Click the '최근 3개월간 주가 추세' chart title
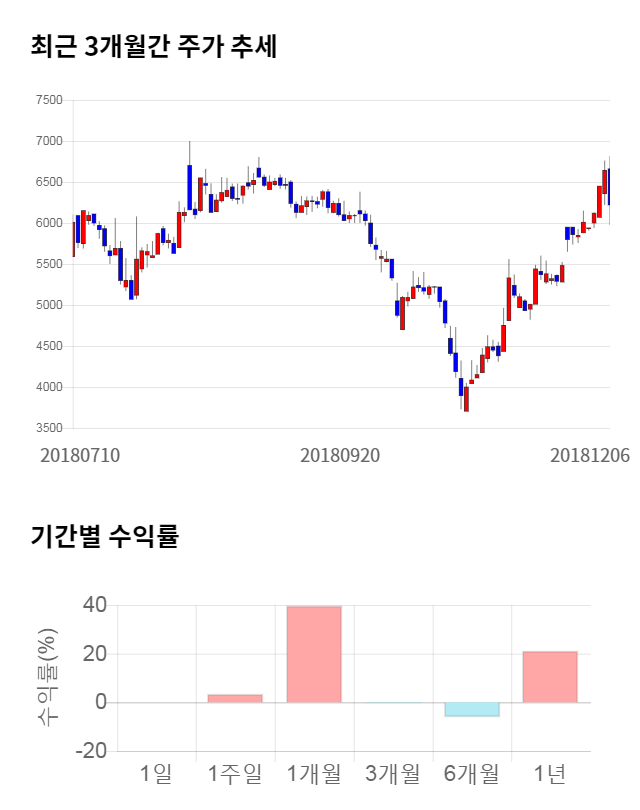Screen dimensions: 640x810 153,47
